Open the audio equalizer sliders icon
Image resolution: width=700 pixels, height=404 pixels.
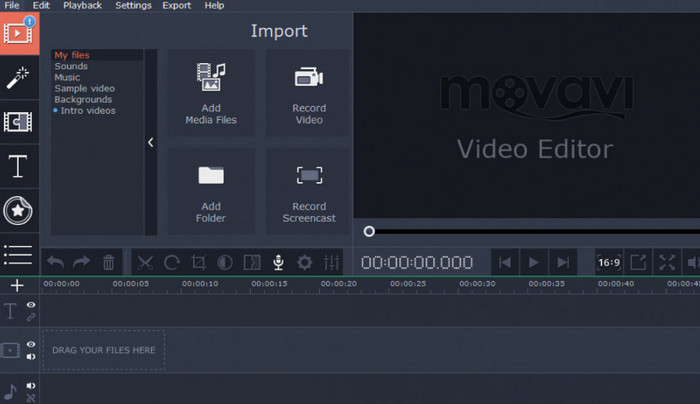(332, 262)
